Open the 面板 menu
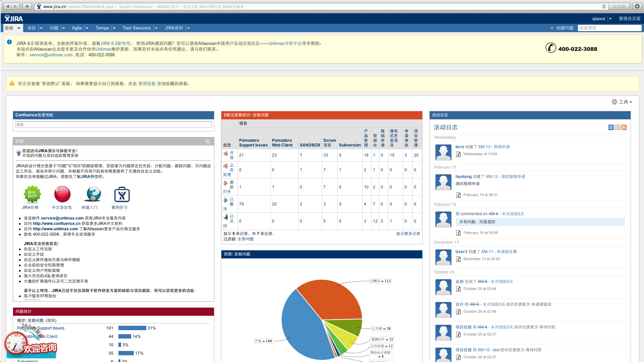Image resolution: width=644 pixels, height=362 pixels. click(x=9, y=28)
